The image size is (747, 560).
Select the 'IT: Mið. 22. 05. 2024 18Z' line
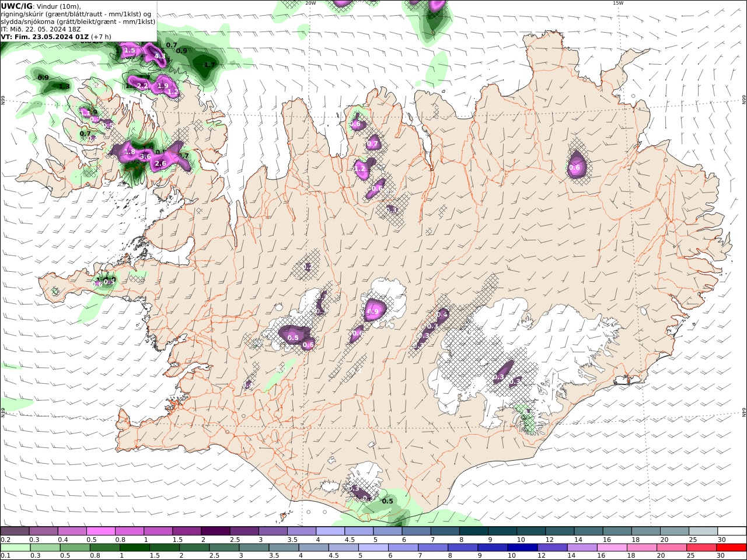[40, 29]
